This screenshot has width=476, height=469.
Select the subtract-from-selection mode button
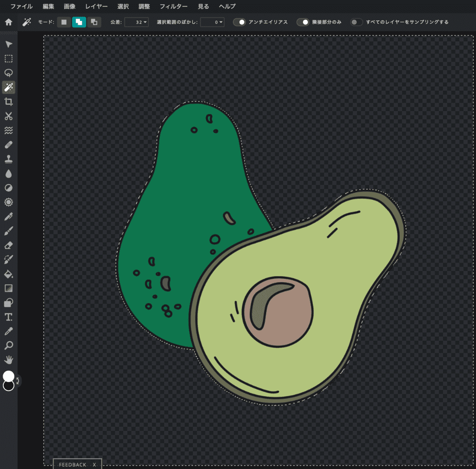(94, 22)
